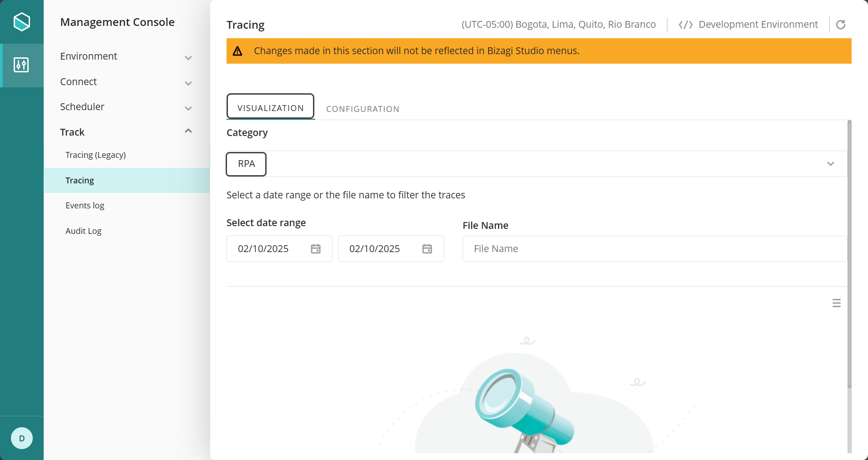
Task: Click the Bizagi logo icon
Action: (22, 22)
